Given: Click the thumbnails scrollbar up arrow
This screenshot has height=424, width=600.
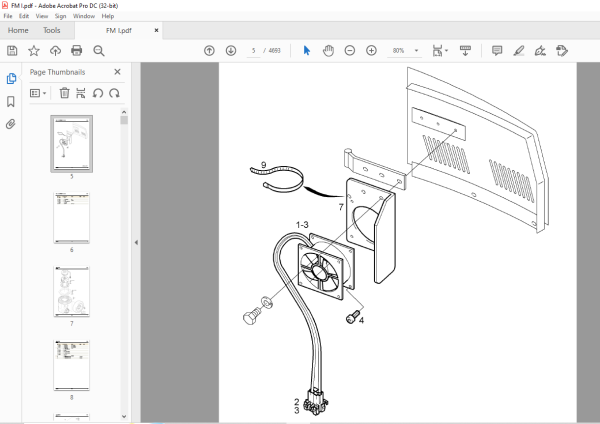Looking at the screenshot, I should coord(124,112).
